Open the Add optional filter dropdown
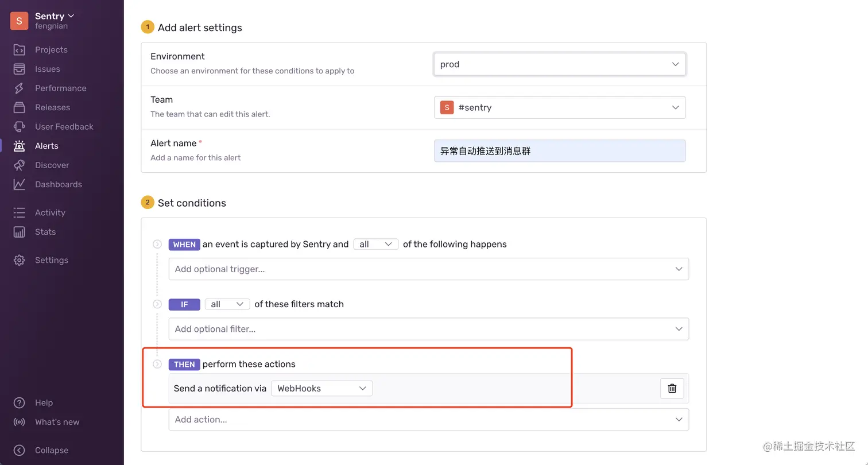Image resolution: width=868 pixels, height=465 pixels. pyautogui.click(x=429, y=329)
